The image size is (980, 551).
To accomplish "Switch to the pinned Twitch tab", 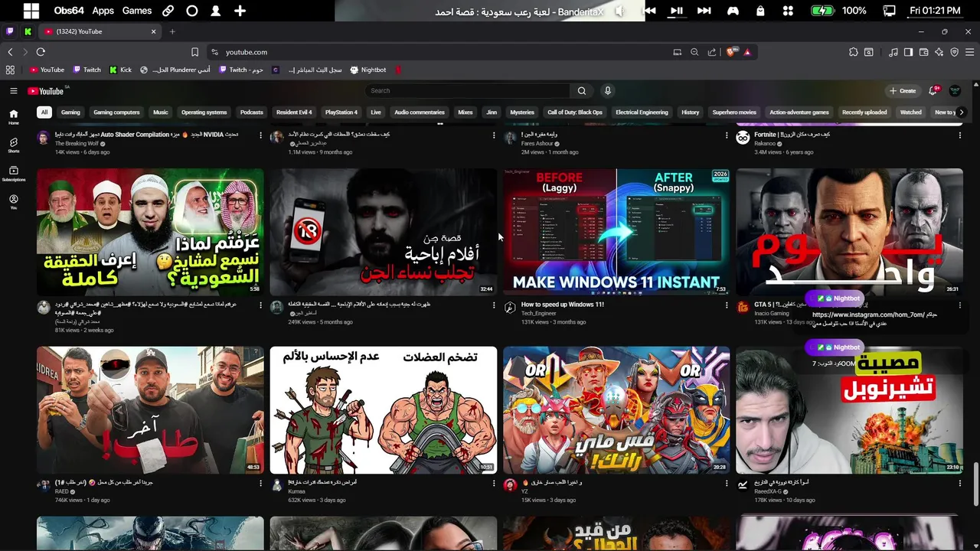I will tap(10, 31).
